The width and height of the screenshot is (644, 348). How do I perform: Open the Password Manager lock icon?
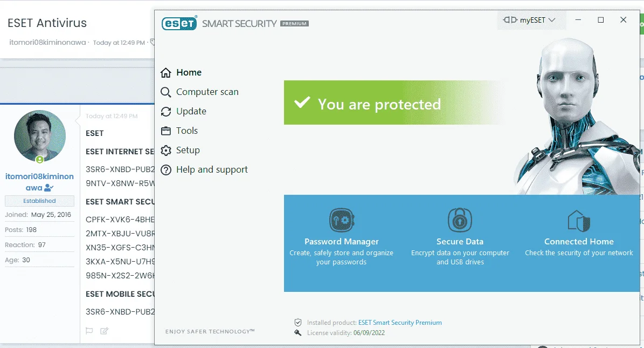tap(341, 220)
